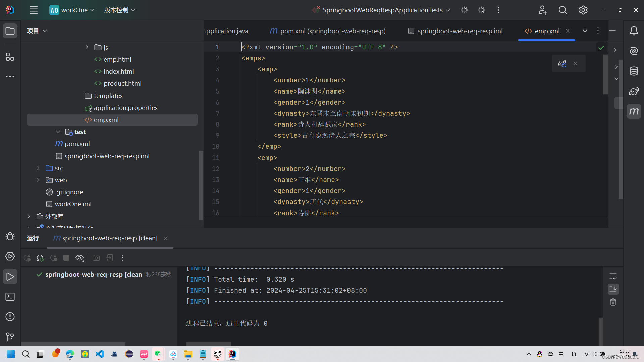Screen dimensions: 644x362
Task: Select application.properties in project tree
Action: pyautogui.click(x=125, y=108)
